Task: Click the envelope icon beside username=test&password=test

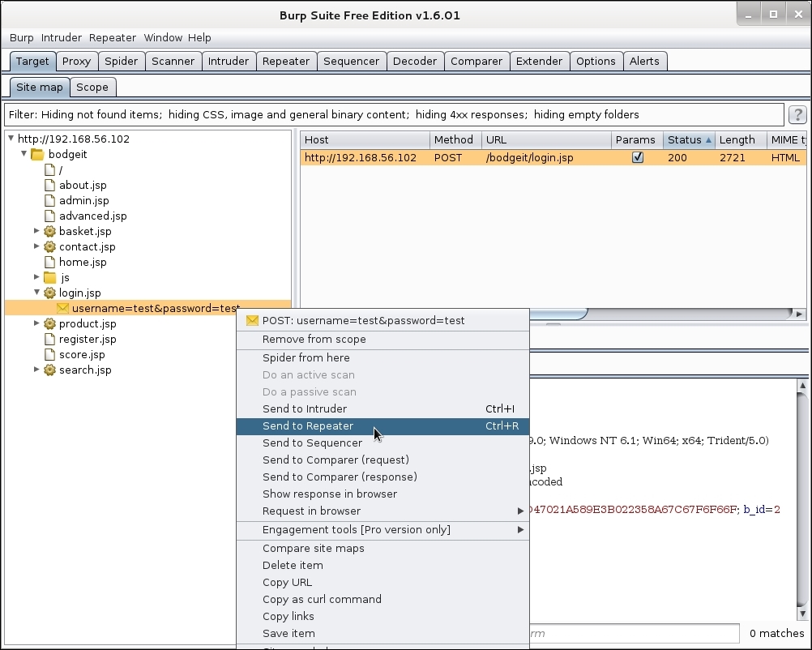Action: point(62,308)
